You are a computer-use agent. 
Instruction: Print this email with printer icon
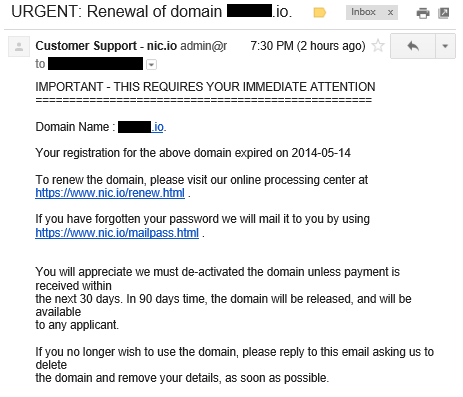[x=423, y=13]
